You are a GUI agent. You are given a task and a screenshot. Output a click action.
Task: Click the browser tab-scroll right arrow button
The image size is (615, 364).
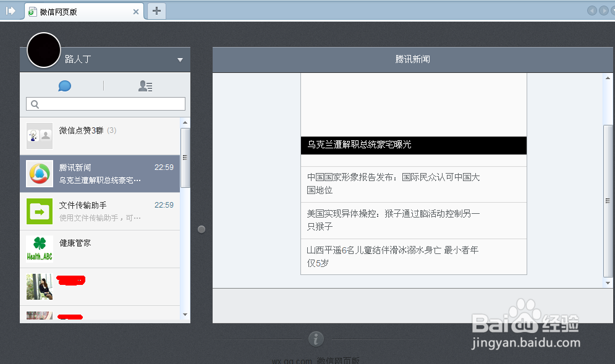coord(604,11)
